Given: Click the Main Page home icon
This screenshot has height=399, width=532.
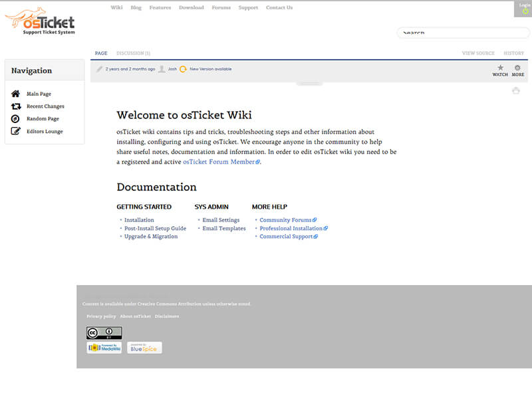Looking at the screenshot, I should pos(15,94).
